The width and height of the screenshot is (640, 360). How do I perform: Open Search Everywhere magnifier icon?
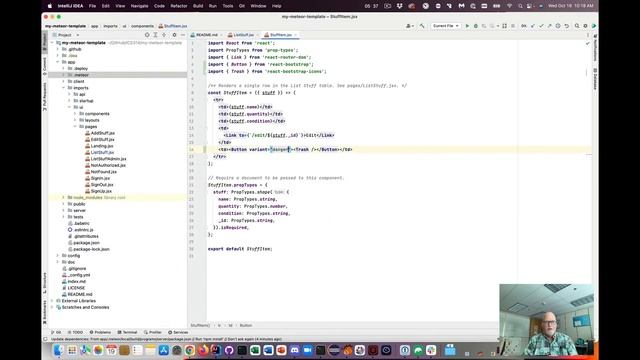pos(577,26)
